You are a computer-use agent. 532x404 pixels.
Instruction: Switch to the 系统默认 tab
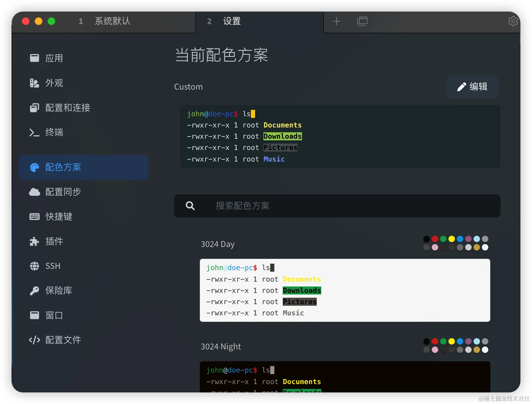pos(131,22)
